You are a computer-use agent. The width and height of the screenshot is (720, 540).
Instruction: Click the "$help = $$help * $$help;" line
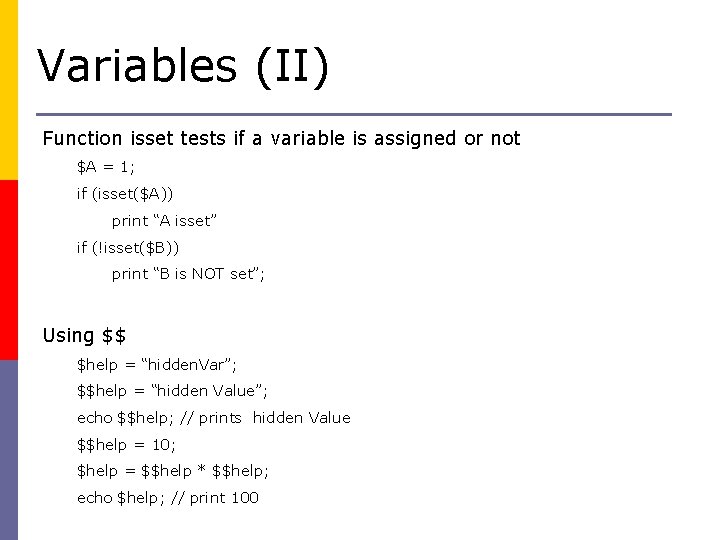click(173, 471)
